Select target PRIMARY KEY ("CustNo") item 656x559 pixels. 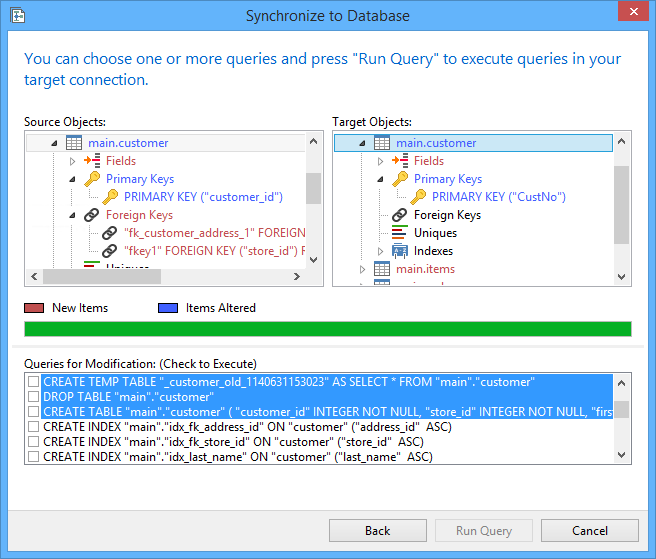[x=499, y=197]
